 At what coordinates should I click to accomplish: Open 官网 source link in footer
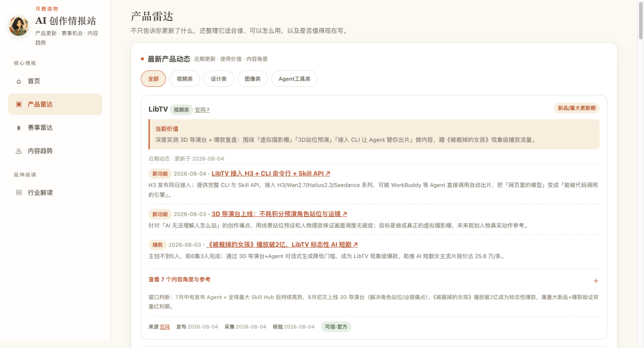coord(165,327)
